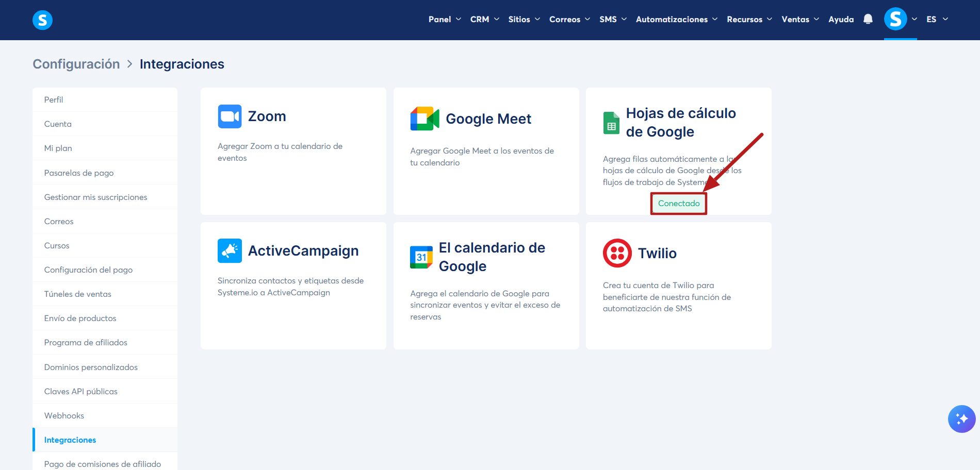Viewport: 980px width, 470px height.
Task: Open the user profile avatar menu
Action: point(895,19)
